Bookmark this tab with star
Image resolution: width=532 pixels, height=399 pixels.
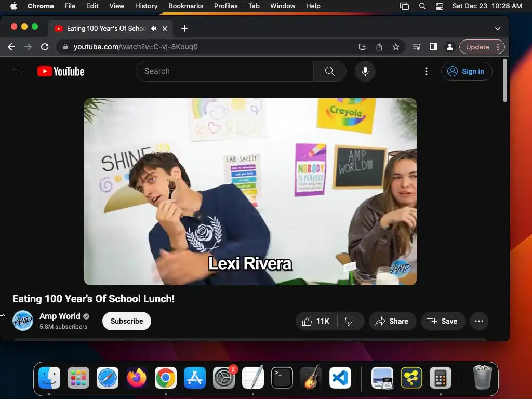tap(395, 47)
